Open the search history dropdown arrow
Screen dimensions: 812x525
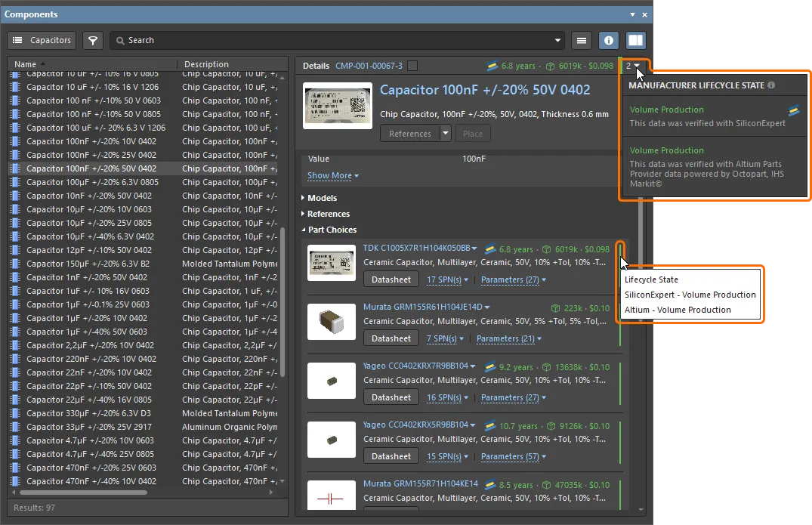pyautogui.click(x=558, y=40)
